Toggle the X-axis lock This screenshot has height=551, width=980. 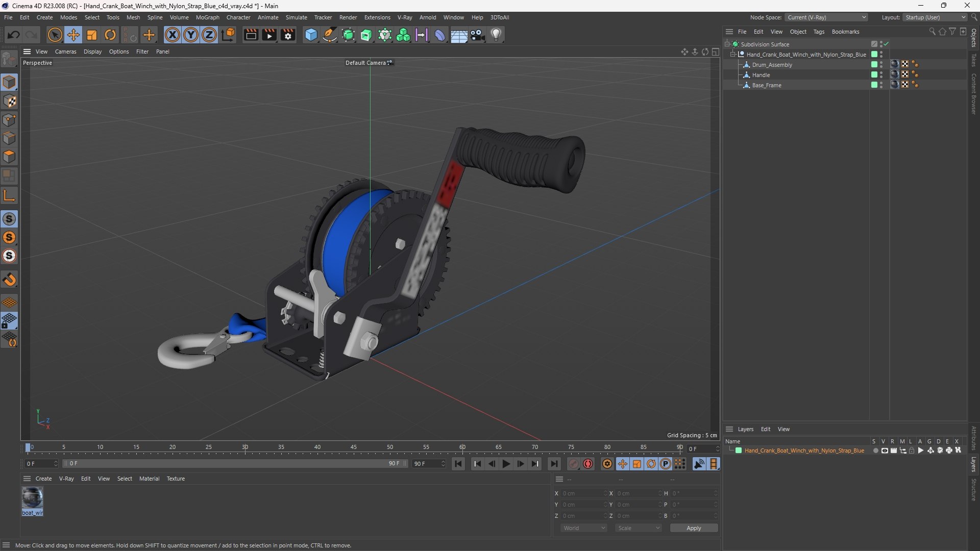(x=173, y=35)
